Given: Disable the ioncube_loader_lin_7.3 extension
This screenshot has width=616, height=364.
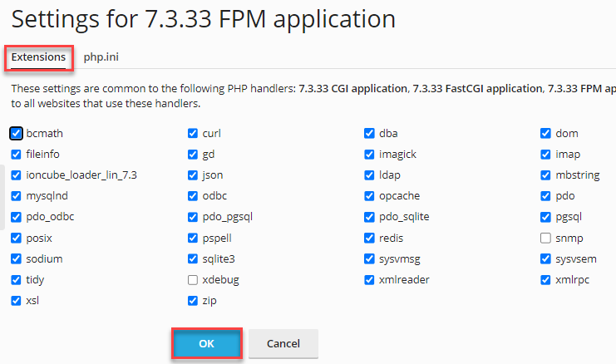Looking at the screenshot, I should point(17,175).
